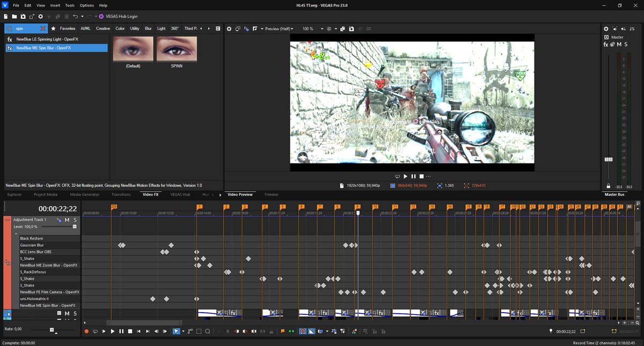Switch to the Project Media tab

[x=46, y=194]
